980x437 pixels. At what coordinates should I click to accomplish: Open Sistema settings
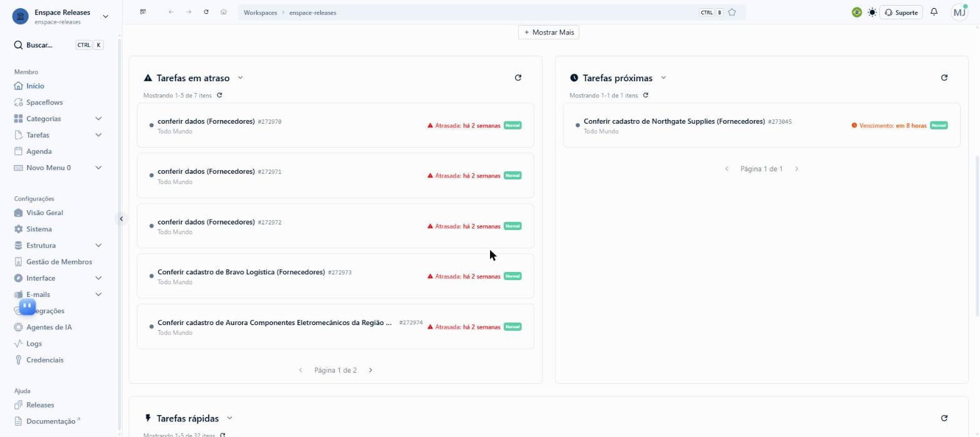click(x=39, y=229)
